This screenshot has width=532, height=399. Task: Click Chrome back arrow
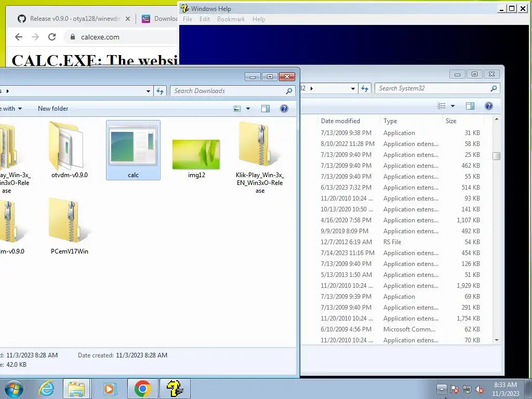[x=19, y=37]
